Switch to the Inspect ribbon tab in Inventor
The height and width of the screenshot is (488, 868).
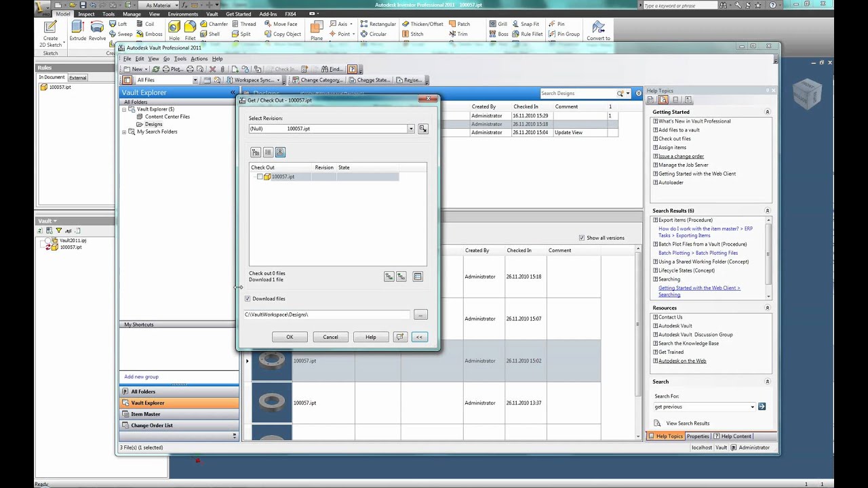86,14
